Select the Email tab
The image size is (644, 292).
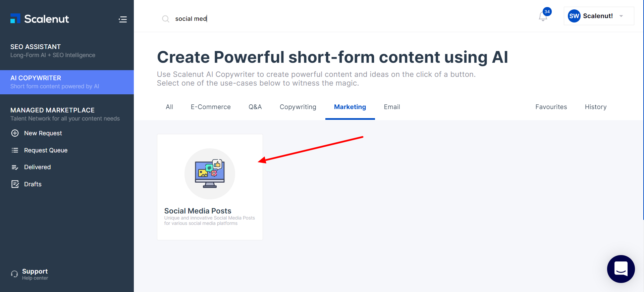392,107
